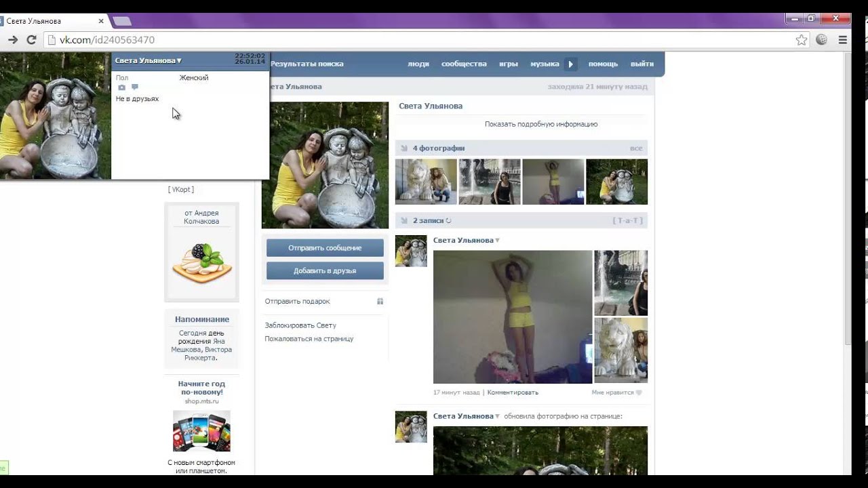The image size is (868, 488).
Task: Click the [ VKopt ] link
Action: click(x=181, y=190)
